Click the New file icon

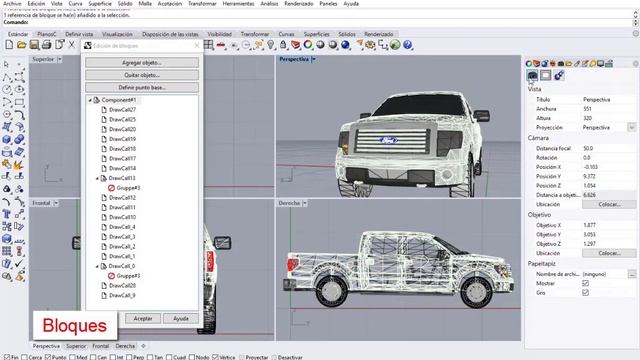pyautogui.click(x=9, y=45)
